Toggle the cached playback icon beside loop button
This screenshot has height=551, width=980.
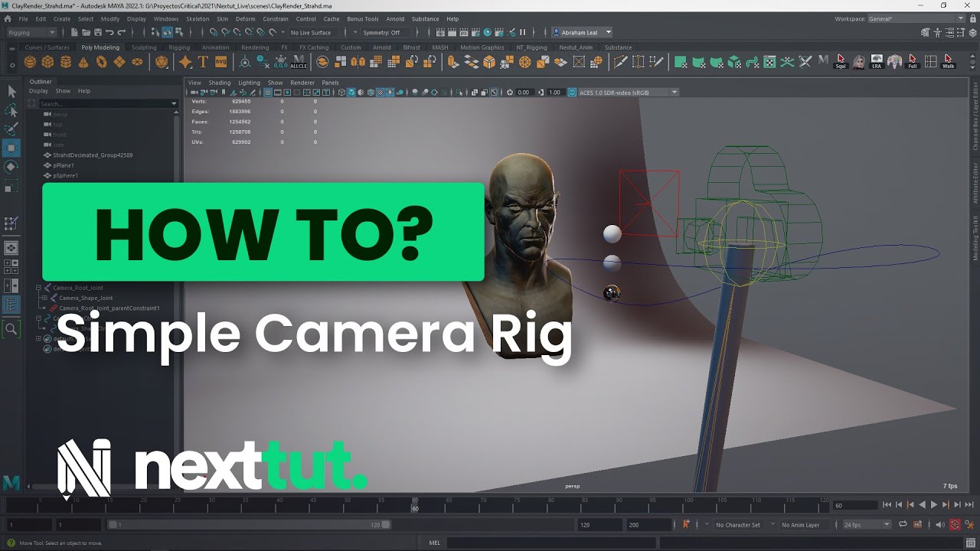pos(916,524)
